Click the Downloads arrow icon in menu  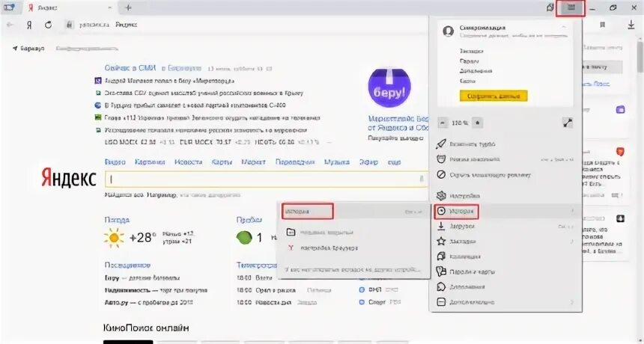pos(441,226)
